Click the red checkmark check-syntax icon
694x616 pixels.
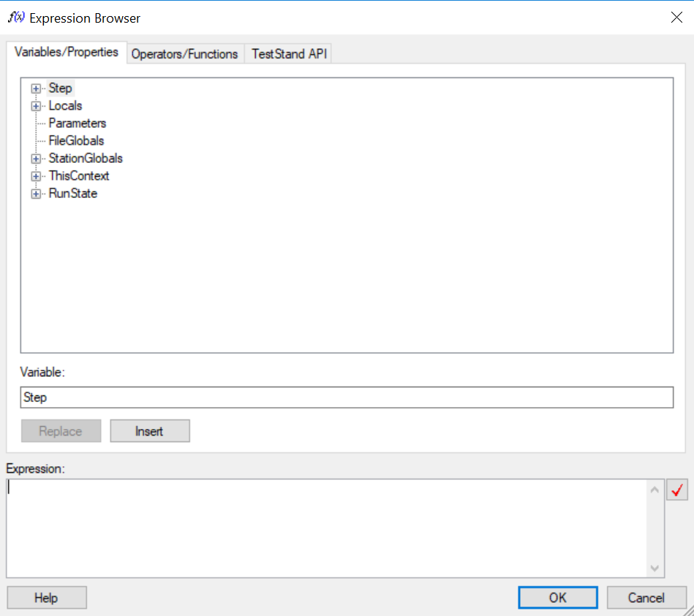click(677, 490)
